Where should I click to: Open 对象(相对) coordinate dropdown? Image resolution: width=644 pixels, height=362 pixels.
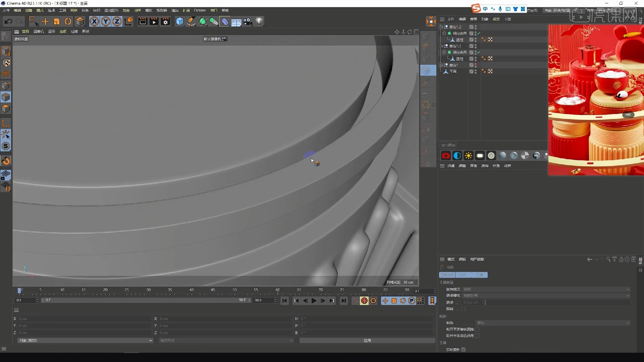85,340
